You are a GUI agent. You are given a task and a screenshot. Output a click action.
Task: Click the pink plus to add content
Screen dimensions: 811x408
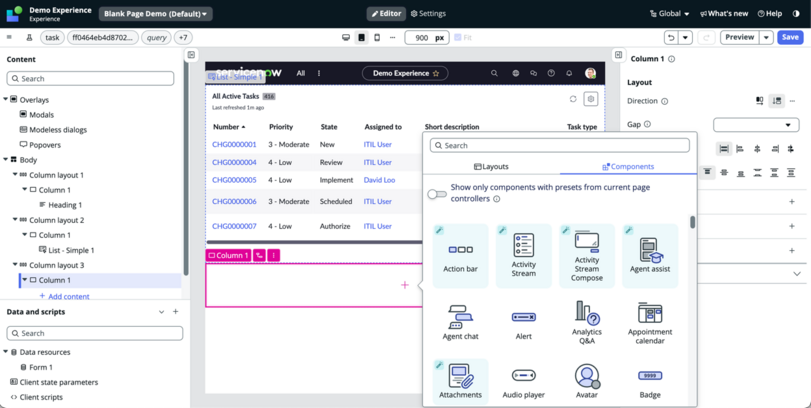[x=404, y=285]
